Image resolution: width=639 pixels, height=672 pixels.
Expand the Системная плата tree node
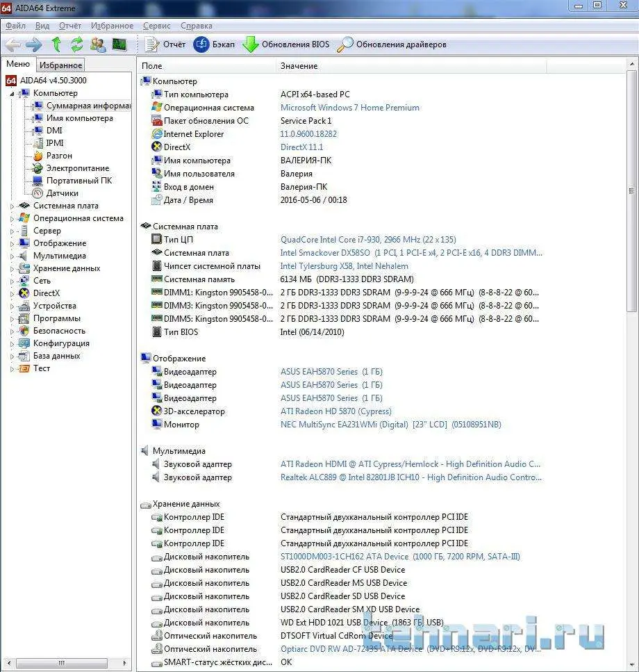point(12,206)
